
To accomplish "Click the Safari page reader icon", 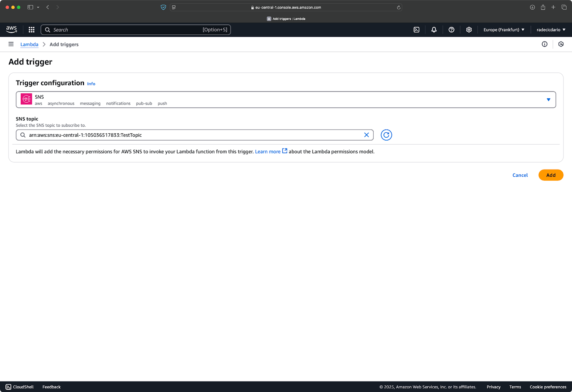I will tap(174, 7).
